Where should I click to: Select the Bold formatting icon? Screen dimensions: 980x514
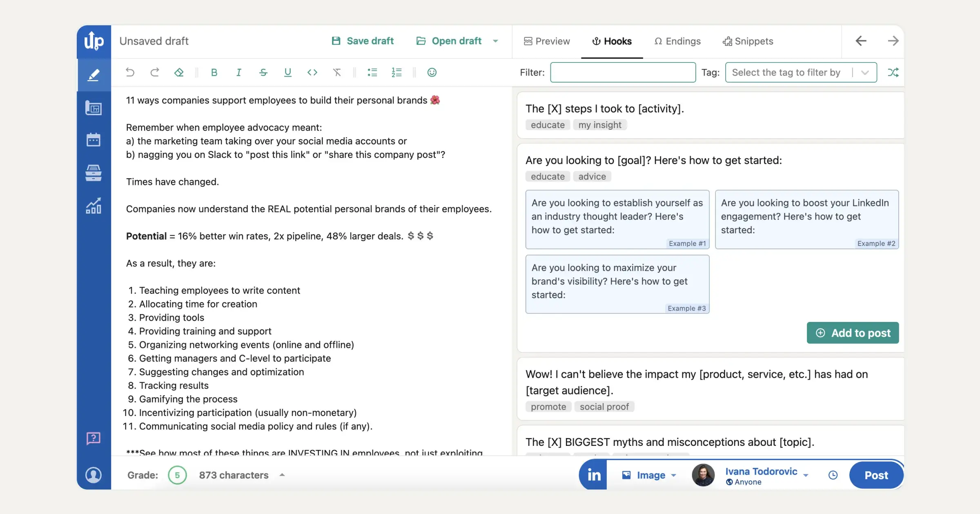(x=214, y=72)
